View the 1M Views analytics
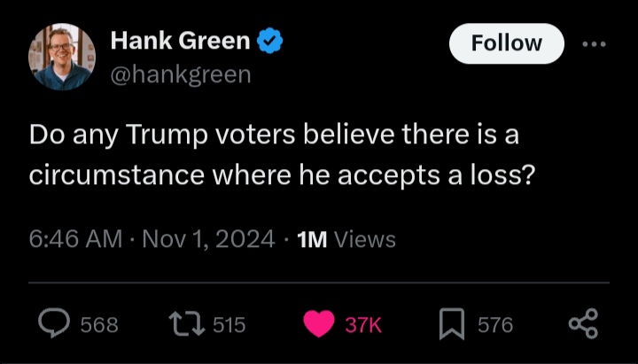Viewport: 638px width, 364px height. point(346,239)
